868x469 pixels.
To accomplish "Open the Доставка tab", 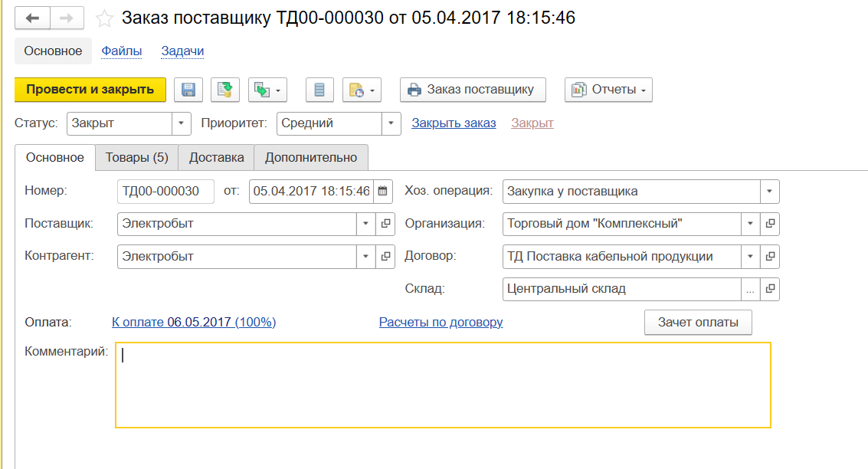I will click(216, 157).
